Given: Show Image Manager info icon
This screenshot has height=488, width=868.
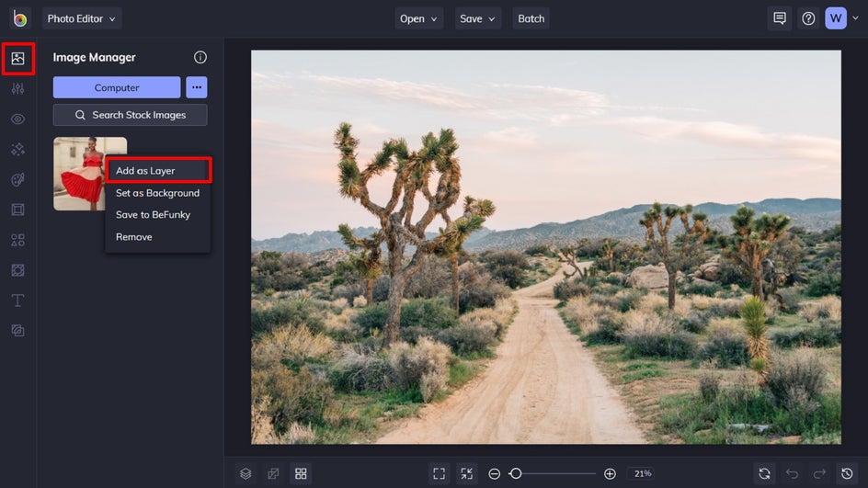Looking at the screenshot, I should point(200,57).
